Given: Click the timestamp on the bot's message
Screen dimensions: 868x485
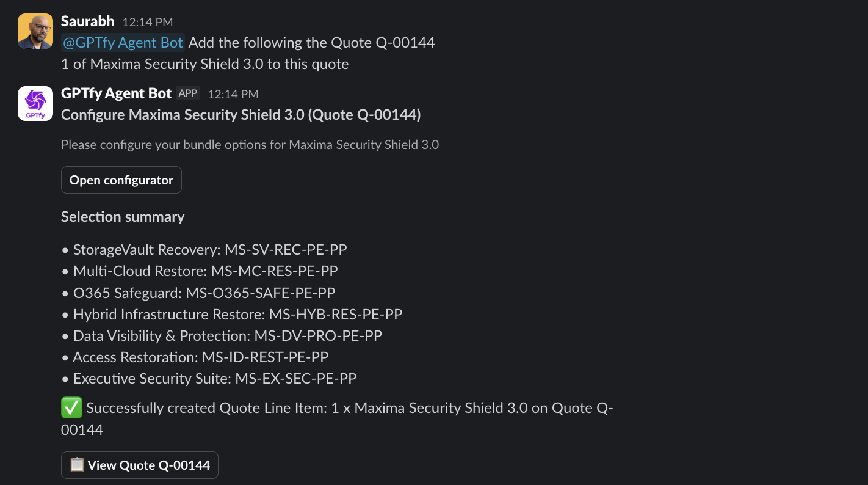Looking at the screenshot, I should [x=233, y=94].
